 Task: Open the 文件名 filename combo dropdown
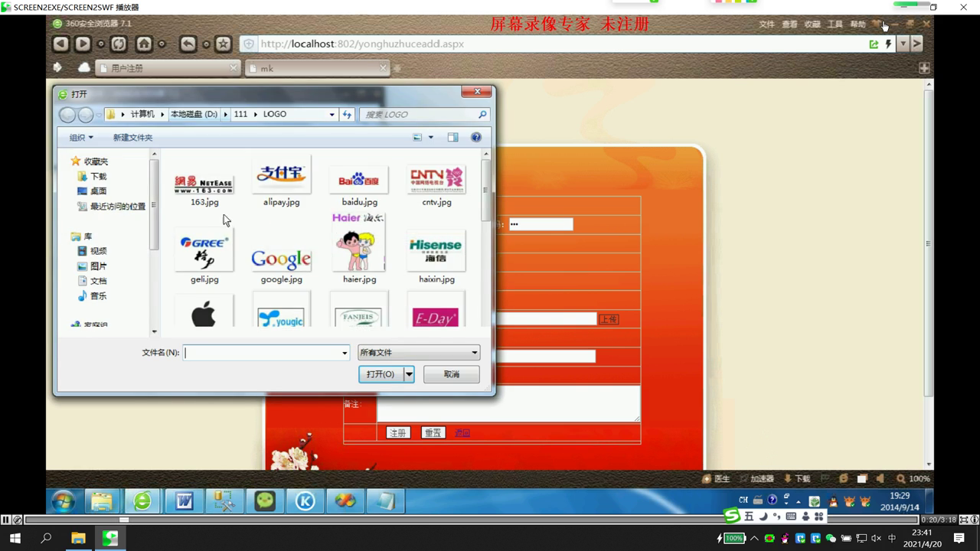[x=345, y=353]
